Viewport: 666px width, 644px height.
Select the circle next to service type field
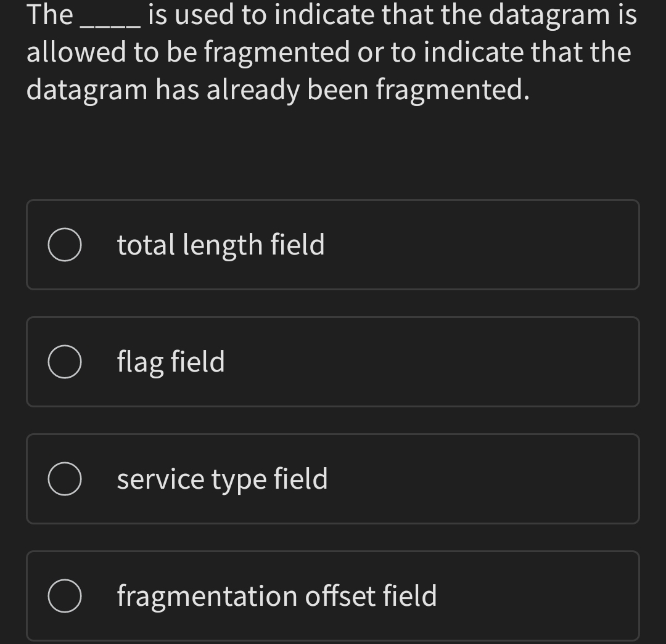click(x=65, y=479)
